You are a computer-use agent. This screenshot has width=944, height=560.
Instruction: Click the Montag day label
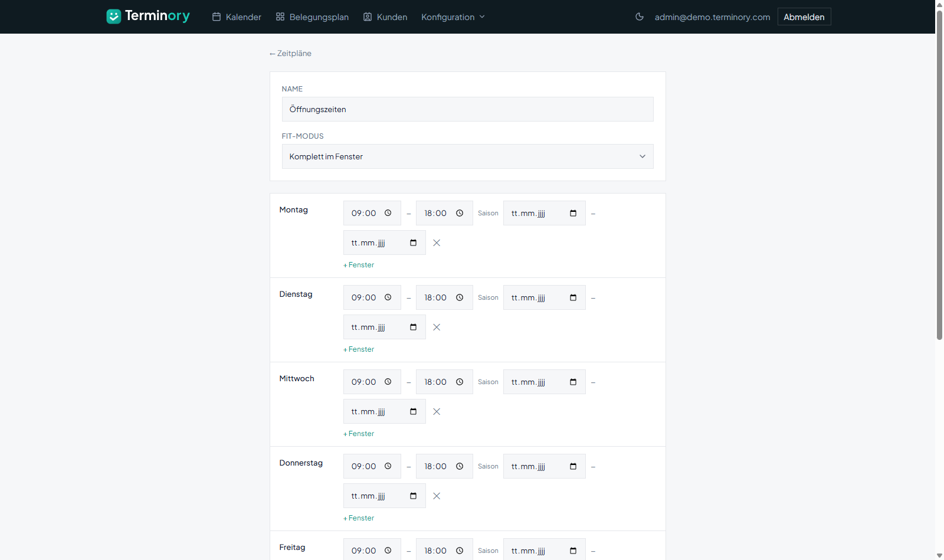pyautogui.click(x=294, y=209)
